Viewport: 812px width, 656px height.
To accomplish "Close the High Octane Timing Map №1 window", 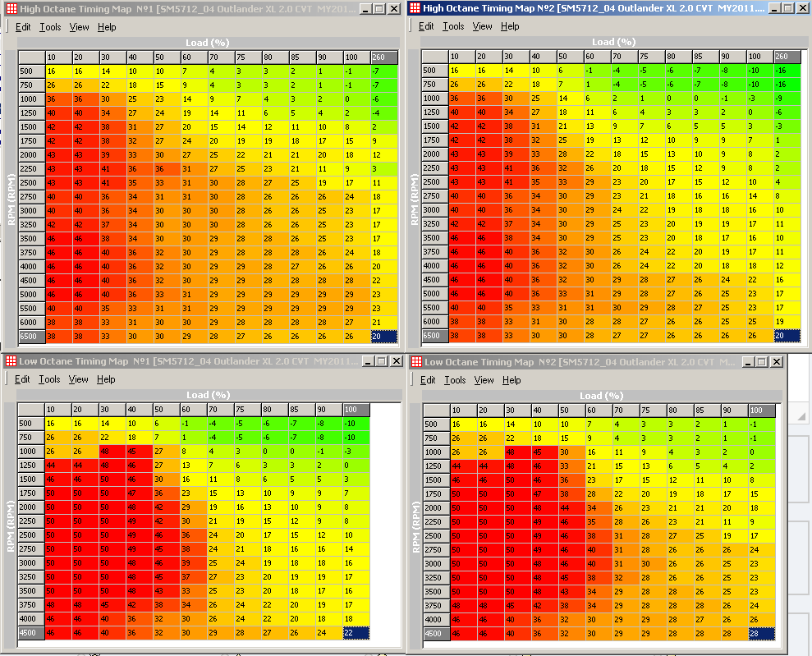I will (395, 8).
